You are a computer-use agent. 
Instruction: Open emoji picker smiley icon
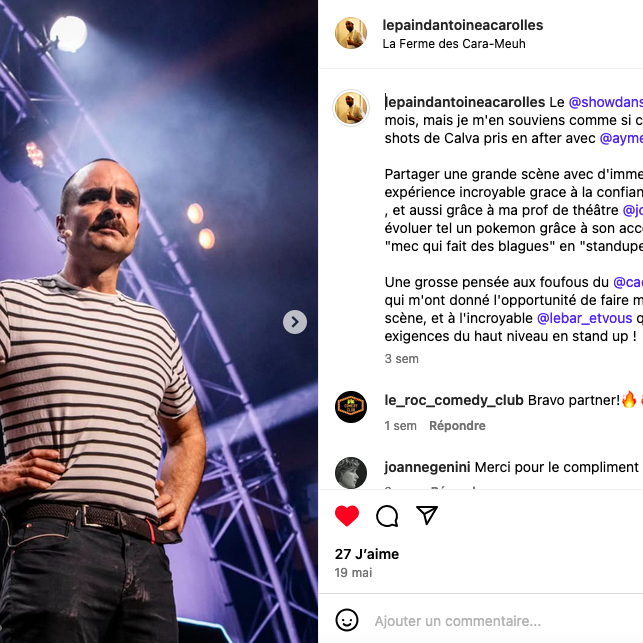(347, 620)
